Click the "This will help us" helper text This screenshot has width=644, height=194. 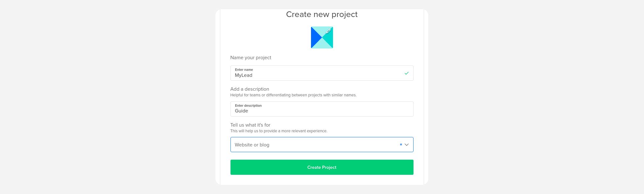pyautogui.click(x=279, y=131)
